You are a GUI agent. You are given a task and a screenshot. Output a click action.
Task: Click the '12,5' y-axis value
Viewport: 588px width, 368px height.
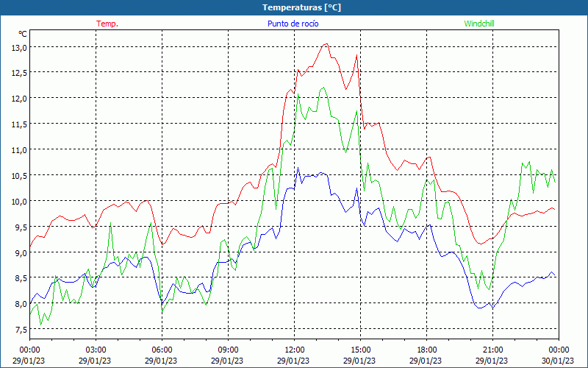click(18, 73)
